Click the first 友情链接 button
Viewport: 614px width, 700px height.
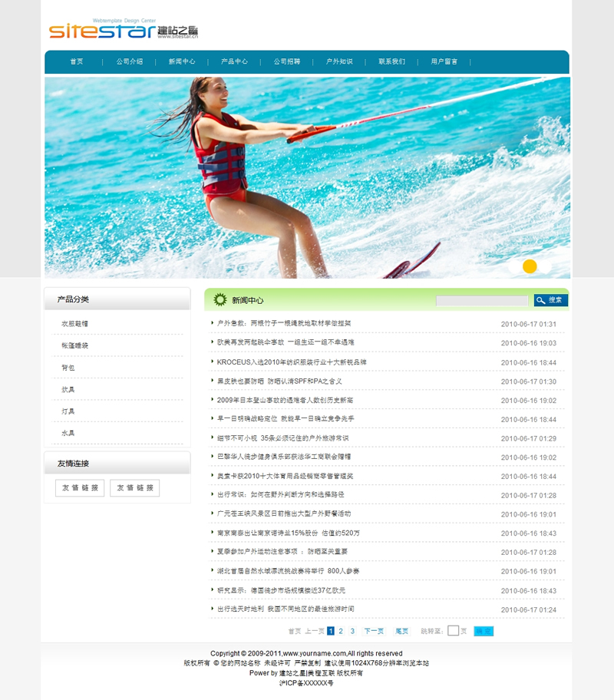point(80,488)
